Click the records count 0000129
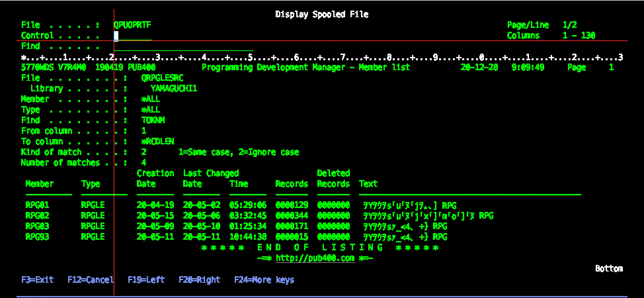 (x=292, y=205)
